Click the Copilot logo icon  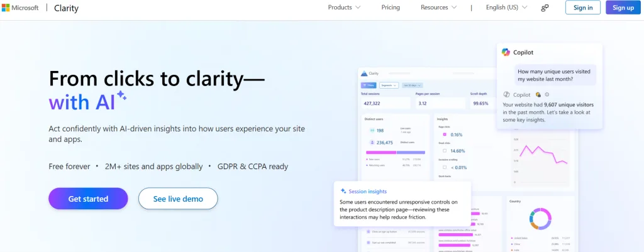[506, 52]
